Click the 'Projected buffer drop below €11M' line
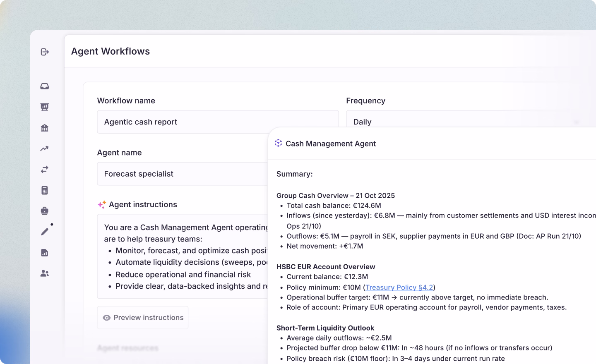The width and height of the screenshot is (596, 364). pos(419,348)
